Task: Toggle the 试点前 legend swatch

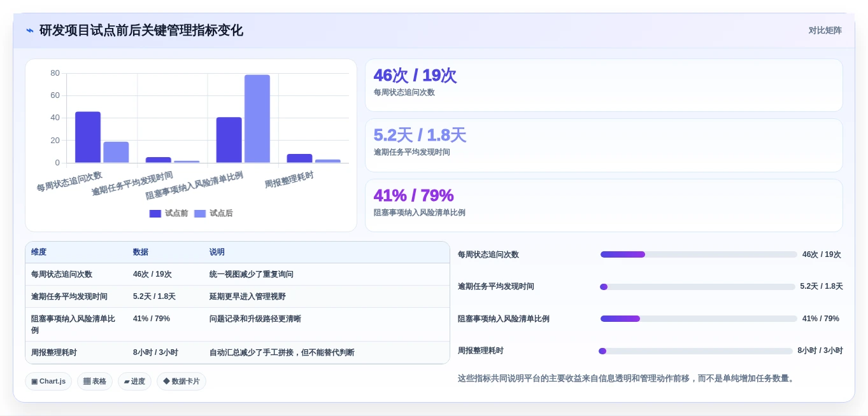Action: (155, 214)
